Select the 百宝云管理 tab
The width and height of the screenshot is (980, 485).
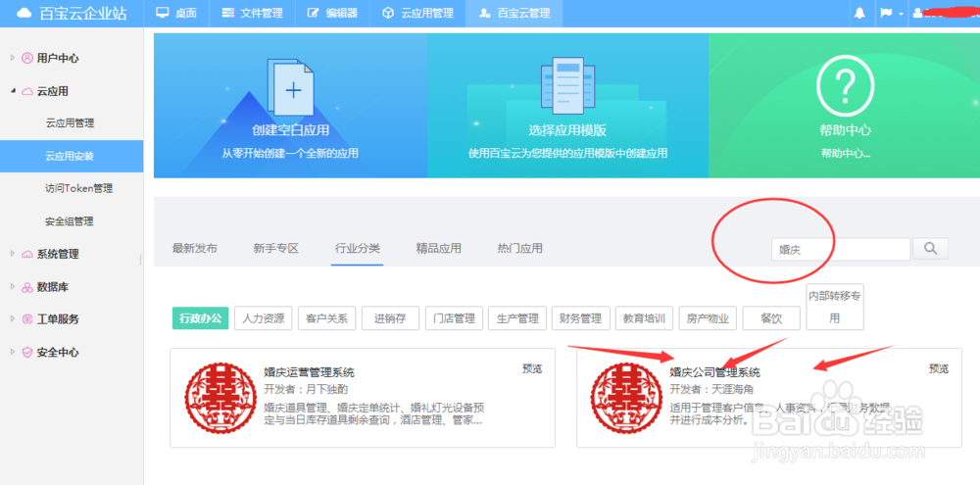click(x=514, y=13)
